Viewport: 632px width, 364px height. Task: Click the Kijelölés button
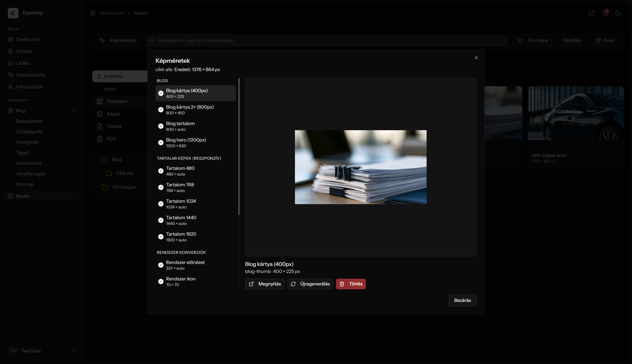click(x=572, y=40)
